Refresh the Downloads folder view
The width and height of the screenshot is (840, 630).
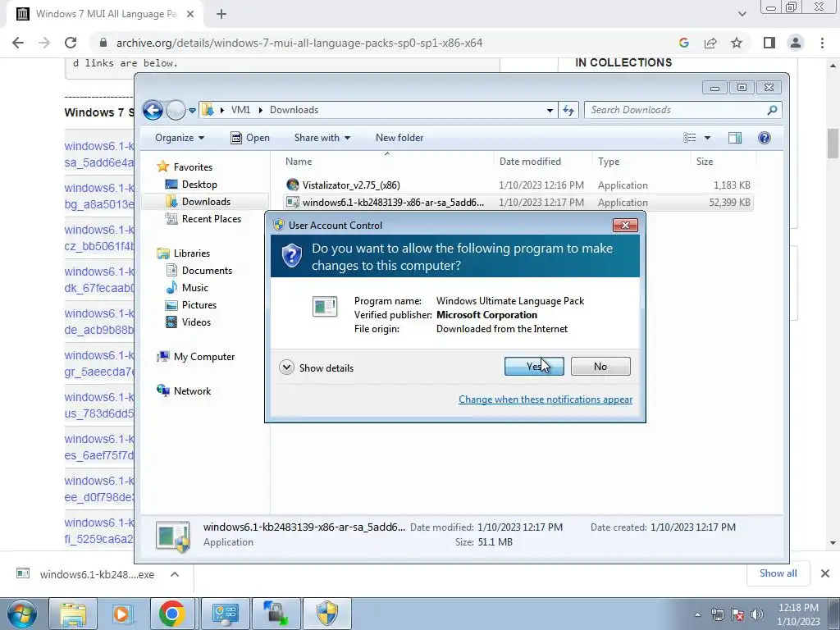click(568, 111)
